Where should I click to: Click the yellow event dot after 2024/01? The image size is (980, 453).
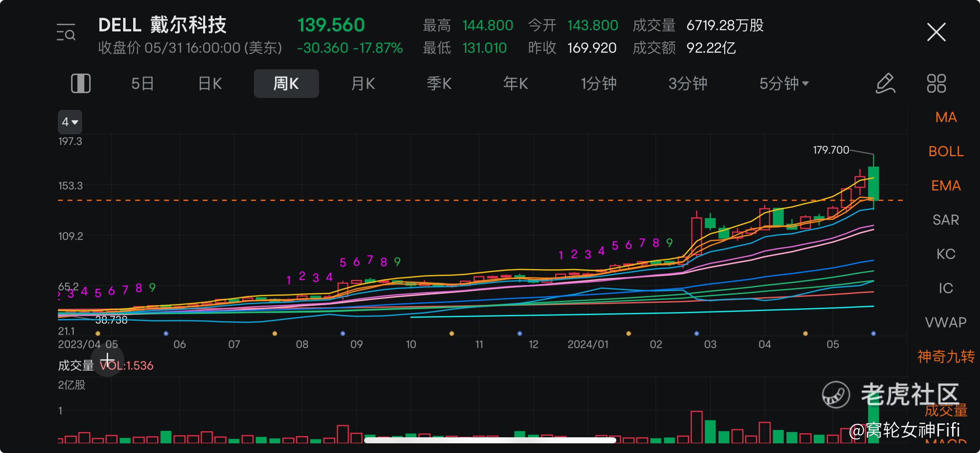(629, 333)
